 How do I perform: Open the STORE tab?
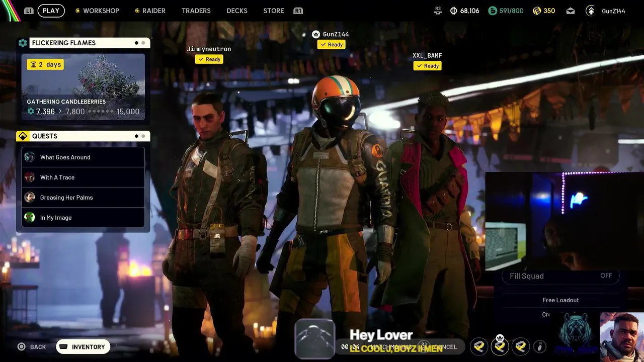[274, 11]
